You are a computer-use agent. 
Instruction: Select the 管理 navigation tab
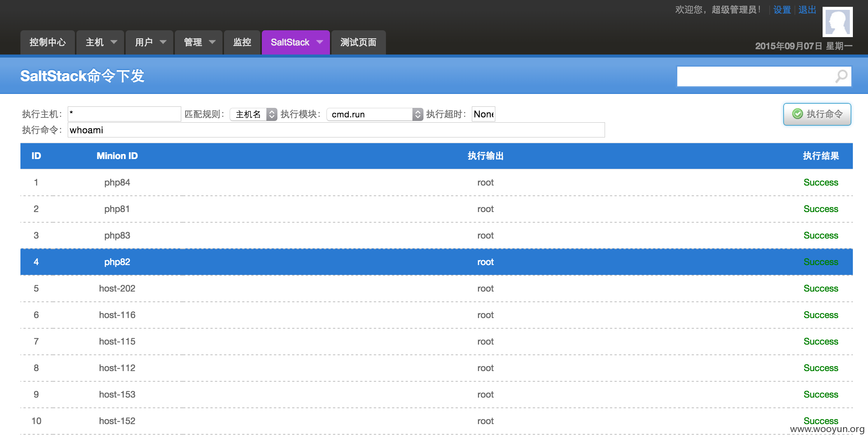click(199, 42)
